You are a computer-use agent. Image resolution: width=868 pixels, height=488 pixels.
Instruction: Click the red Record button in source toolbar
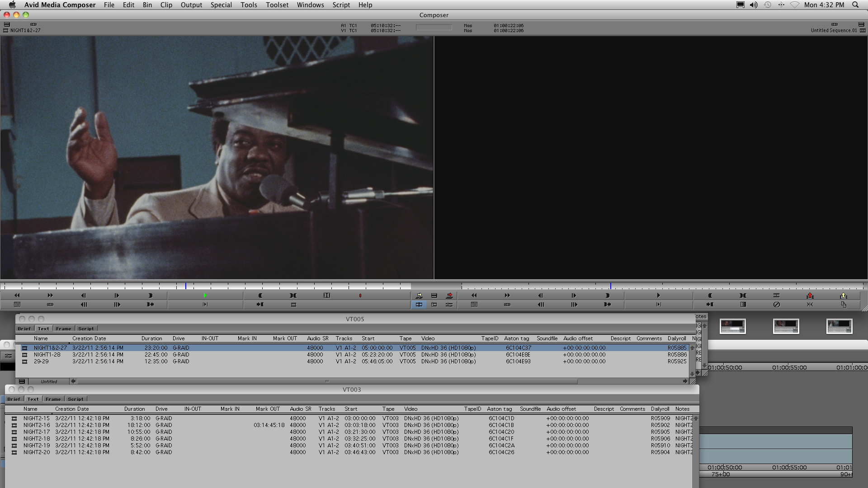click(360, 296)
